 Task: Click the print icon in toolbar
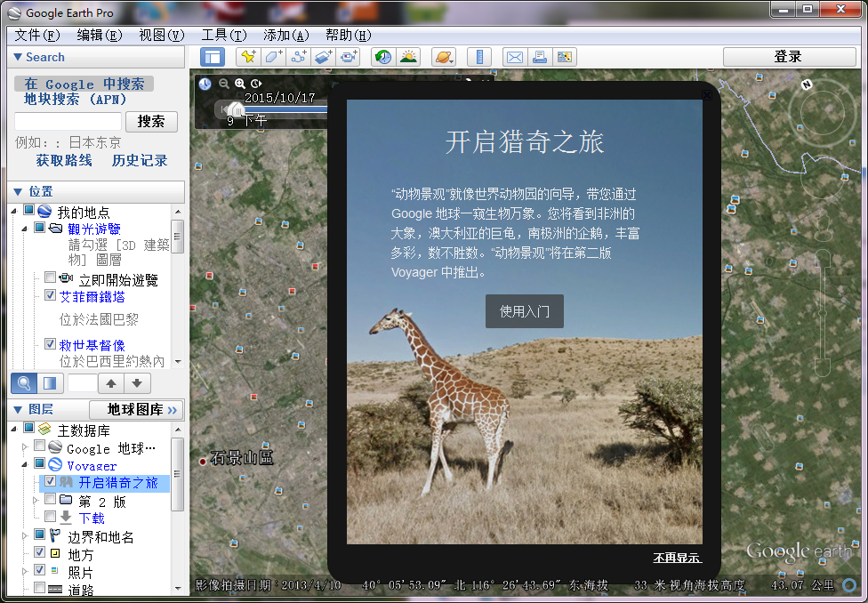(540, 57)
